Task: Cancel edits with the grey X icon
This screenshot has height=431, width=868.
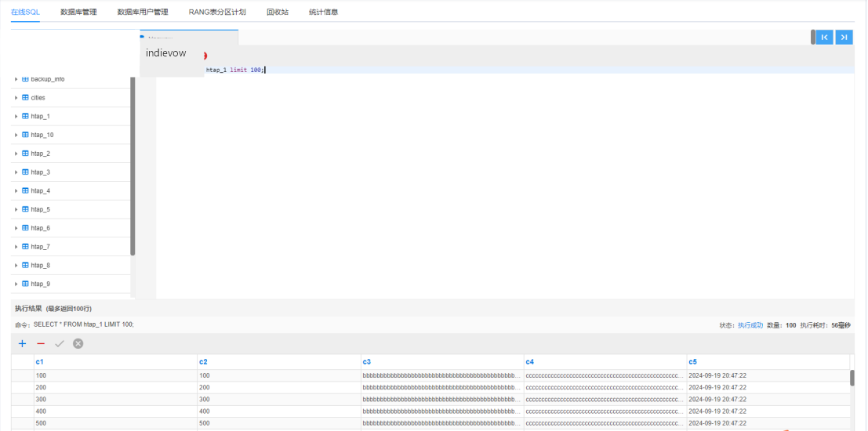Action: tap(78, 343)
